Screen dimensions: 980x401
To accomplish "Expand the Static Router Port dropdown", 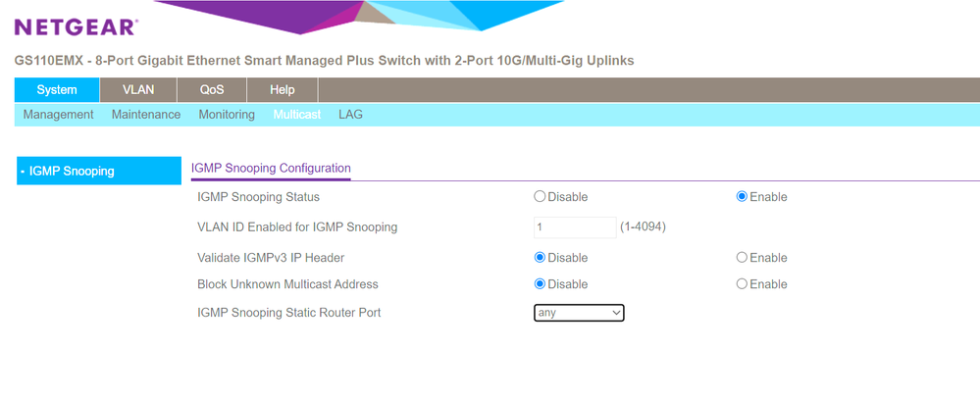I will pos(579,313).
